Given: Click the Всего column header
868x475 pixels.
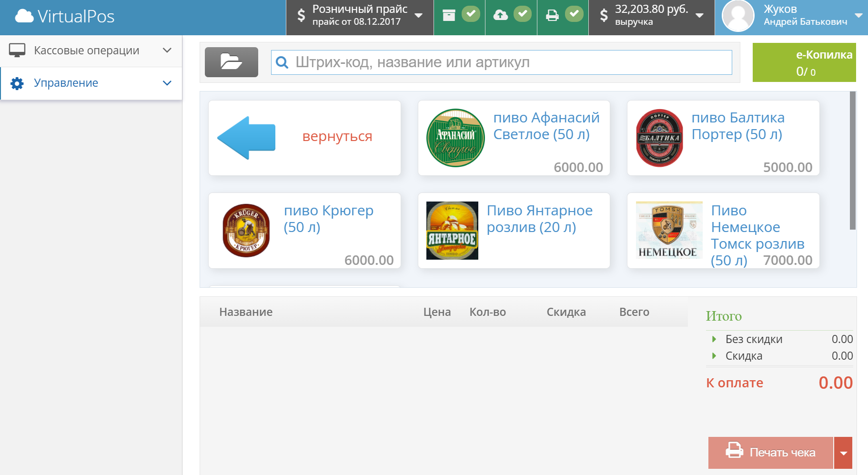Looking at the screenshot, I should pos(634,312).
